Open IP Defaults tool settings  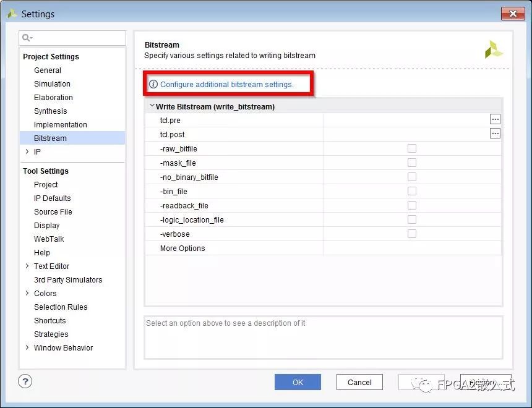[52, 198]
